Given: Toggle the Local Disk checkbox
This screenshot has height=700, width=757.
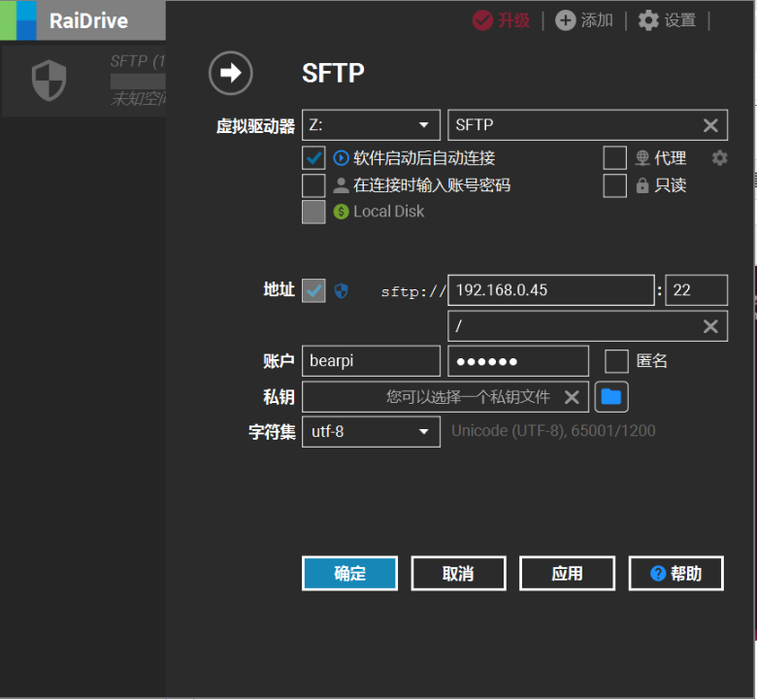Looking at the screenshot, I should coord(313,212).
